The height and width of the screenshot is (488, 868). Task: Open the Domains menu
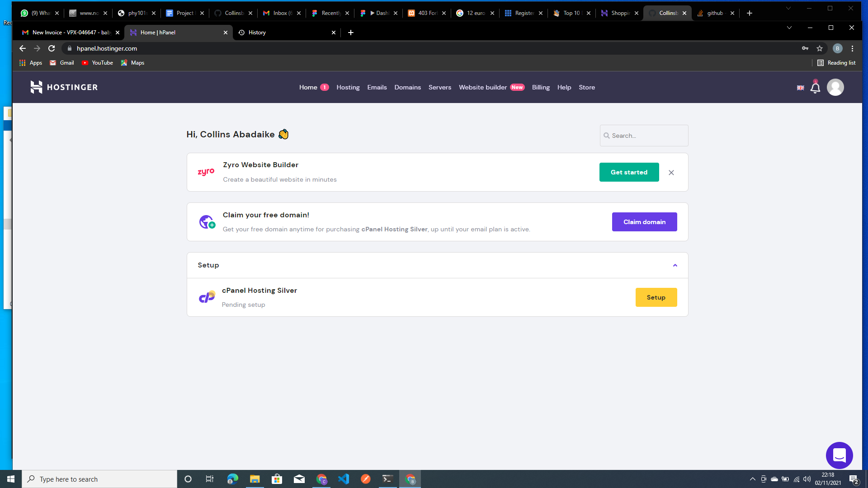(x=407, y=87)
